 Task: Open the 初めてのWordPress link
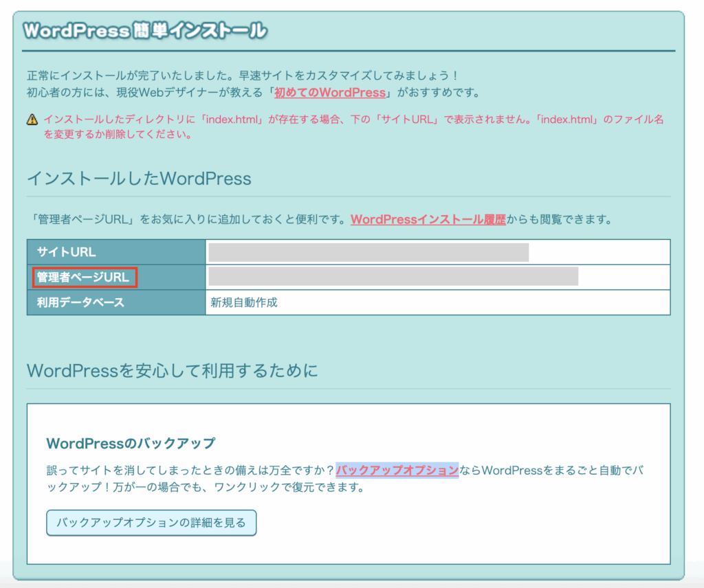[329, 92]
